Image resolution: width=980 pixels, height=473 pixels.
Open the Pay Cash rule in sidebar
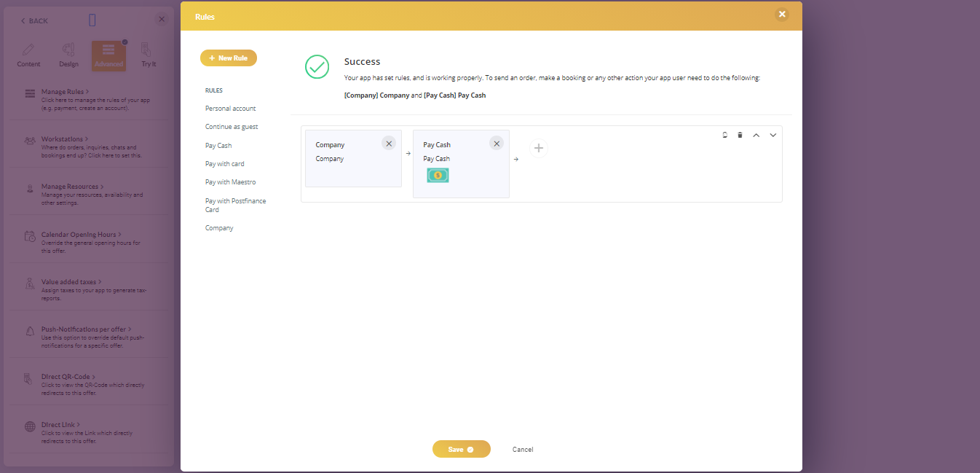218,146
